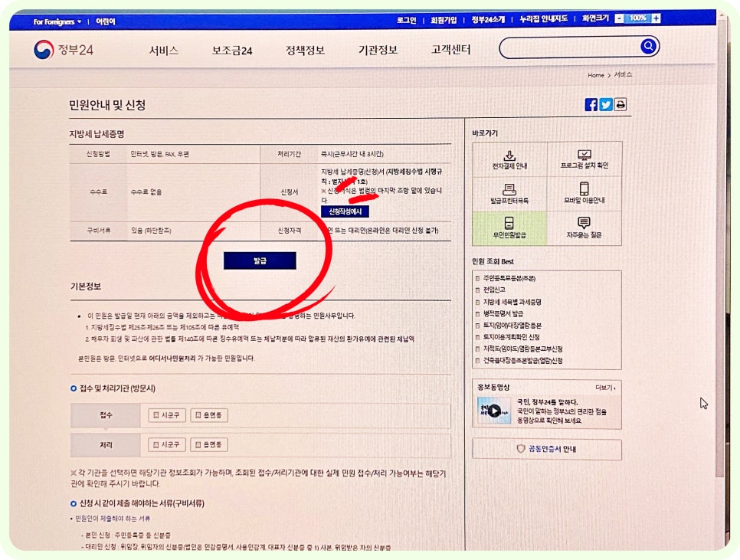Open 자주묻는 질문 FAQ icon
Screen dimensions: 740x560
pyautogui.click(x=584, y=228)
